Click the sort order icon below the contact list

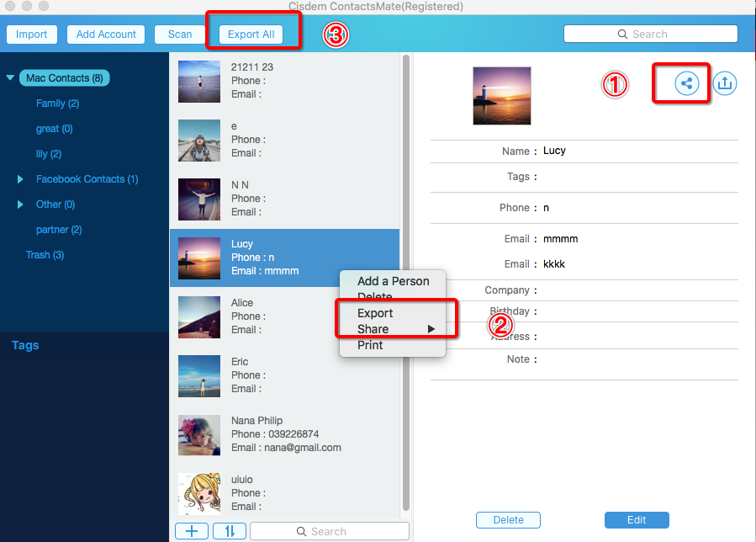point(230,531)
